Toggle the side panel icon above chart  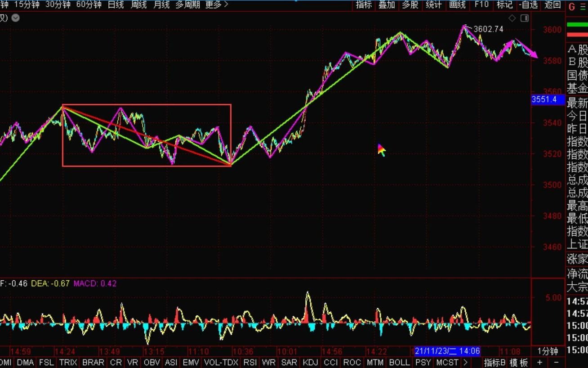click(x=524, y=18)
